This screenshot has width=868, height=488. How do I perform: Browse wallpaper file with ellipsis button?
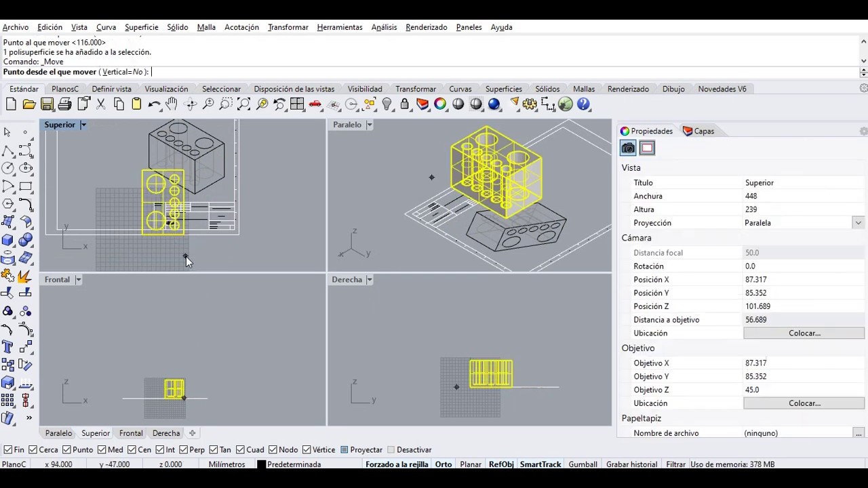coord(859,433)
